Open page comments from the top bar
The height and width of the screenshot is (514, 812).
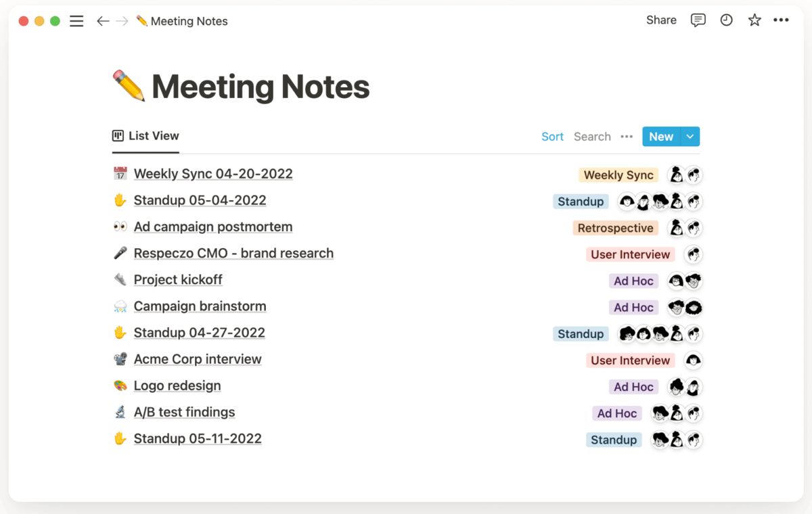698,20
